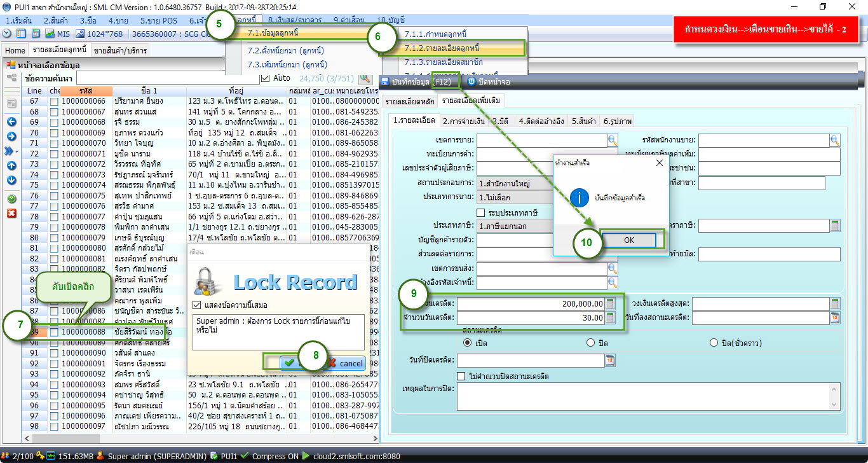Click OK in the success dialog
This screenshot has width=868, height=463.
628,240
